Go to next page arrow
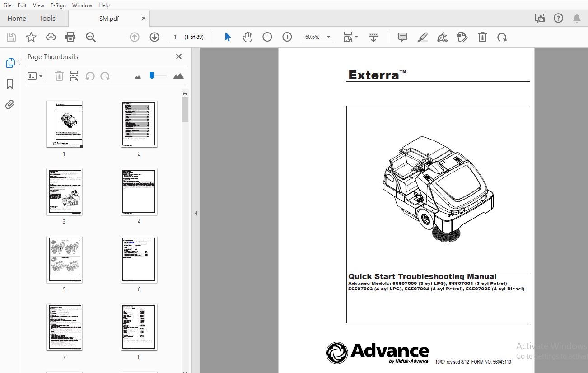The image size is (588, 373). [x=154, y=37]
